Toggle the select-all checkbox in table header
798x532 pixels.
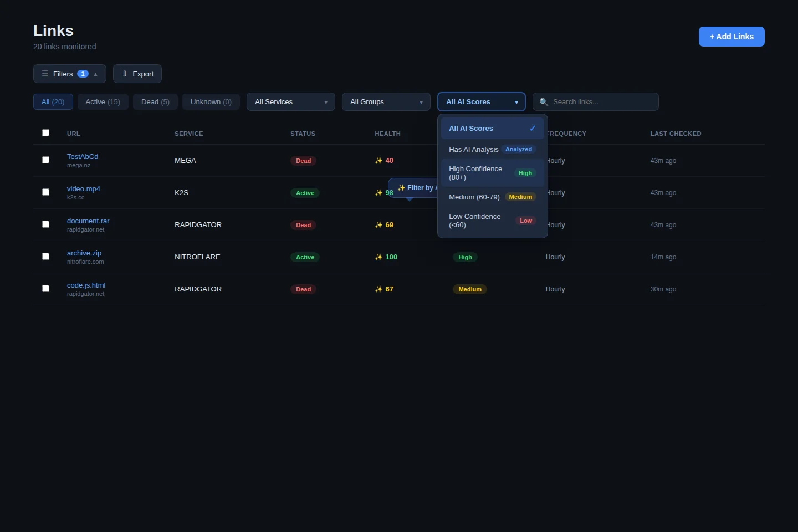[46, 133]
